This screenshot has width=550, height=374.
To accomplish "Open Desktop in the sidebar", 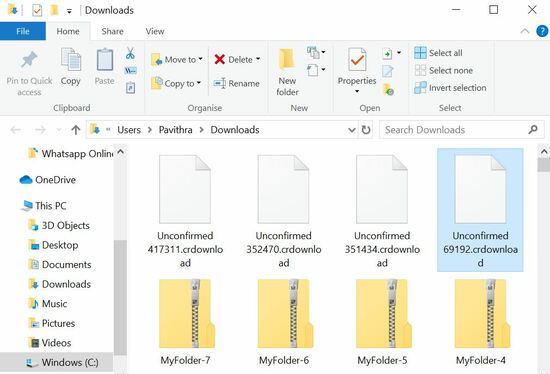I will click(53, 245).
